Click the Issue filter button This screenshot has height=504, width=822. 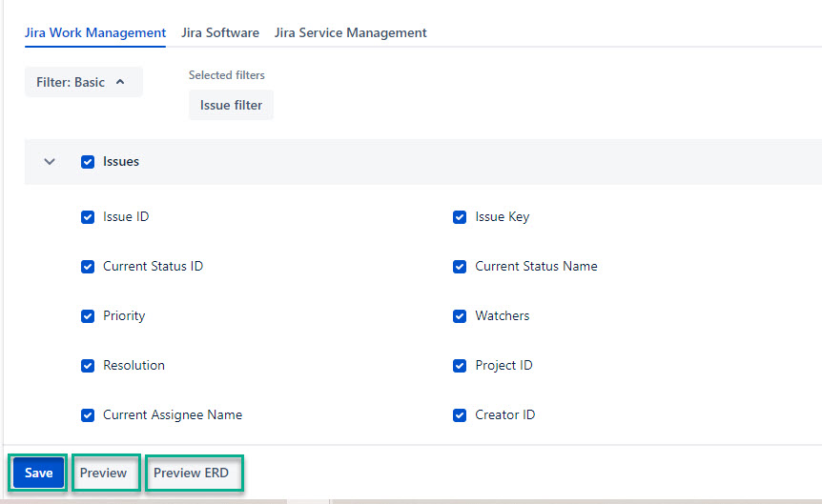231,105
